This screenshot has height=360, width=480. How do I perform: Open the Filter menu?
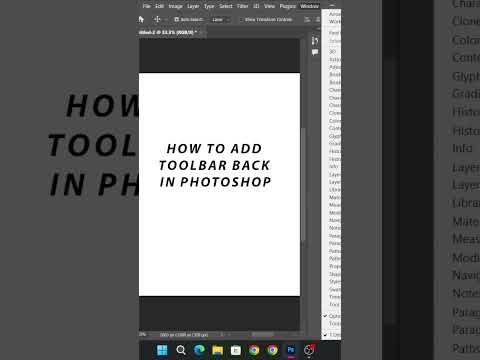243,6
